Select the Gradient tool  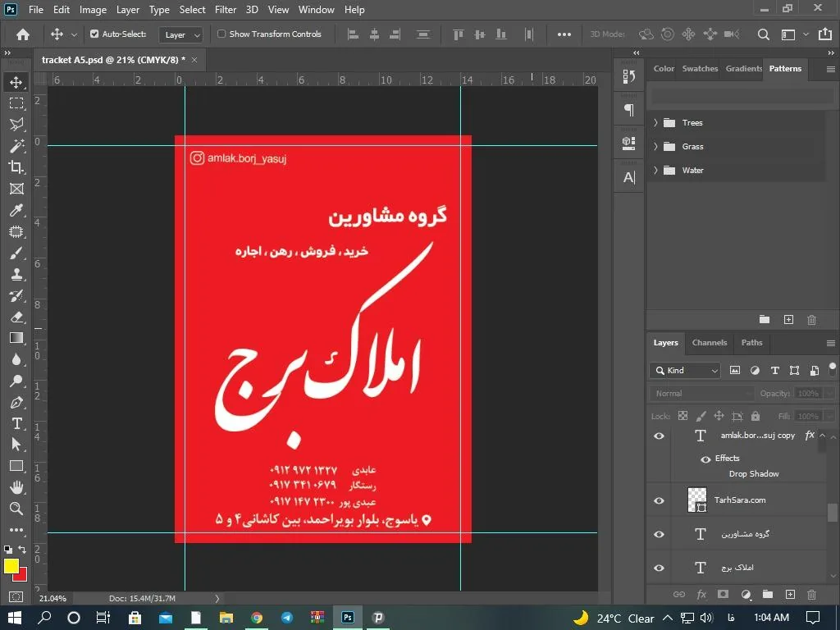coord(16,338)
